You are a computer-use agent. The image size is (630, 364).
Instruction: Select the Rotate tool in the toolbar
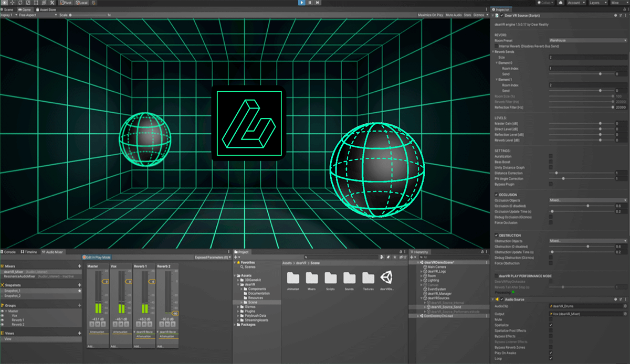[x=22, y=3]
